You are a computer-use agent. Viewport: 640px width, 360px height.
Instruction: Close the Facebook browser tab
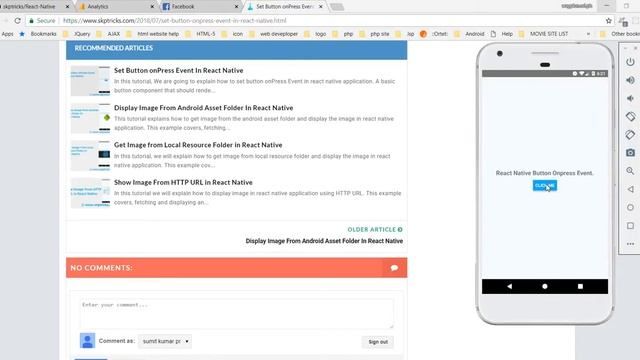click(236, 7)
